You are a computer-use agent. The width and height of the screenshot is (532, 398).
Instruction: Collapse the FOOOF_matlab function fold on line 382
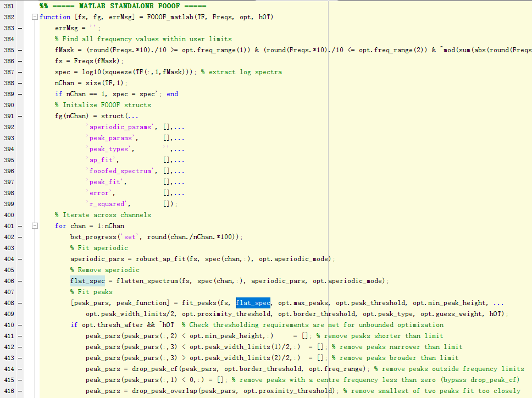point(35,17)
